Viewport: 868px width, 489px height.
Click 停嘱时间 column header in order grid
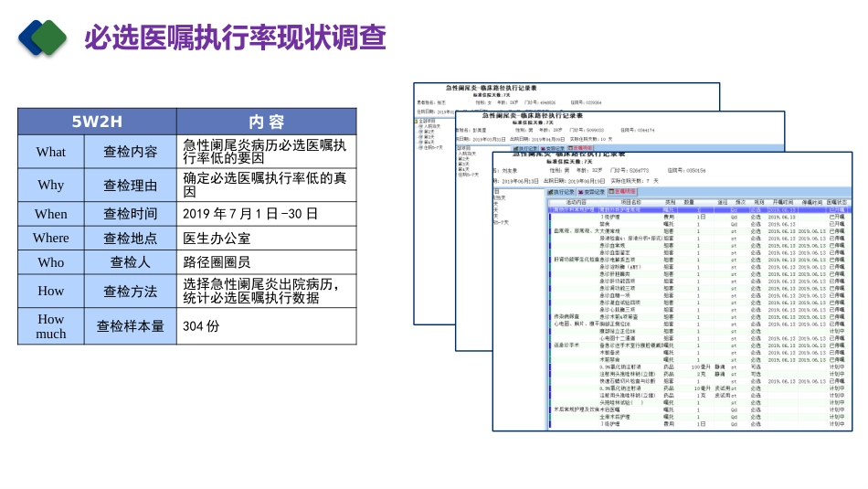[x=812, y=203]
